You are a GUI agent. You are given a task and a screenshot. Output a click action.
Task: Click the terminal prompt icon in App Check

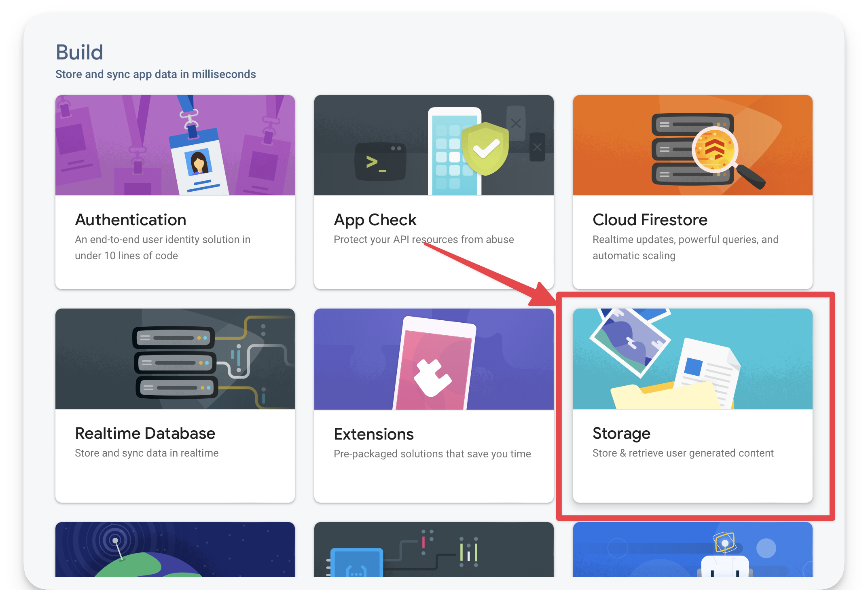tap(380, 163)
